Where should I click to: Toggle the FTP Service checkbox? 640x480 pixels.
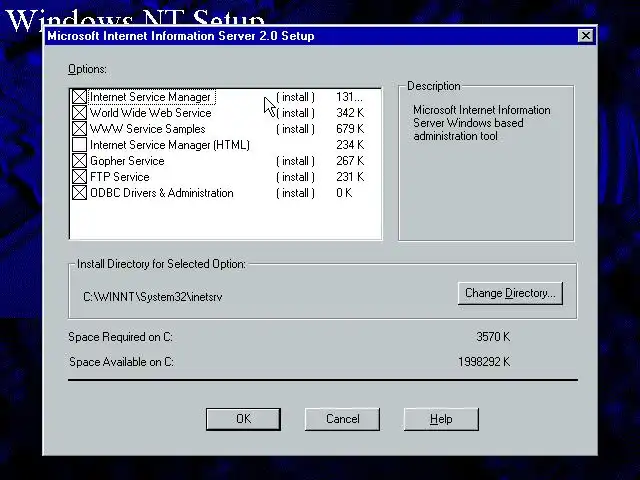point(79,177)
